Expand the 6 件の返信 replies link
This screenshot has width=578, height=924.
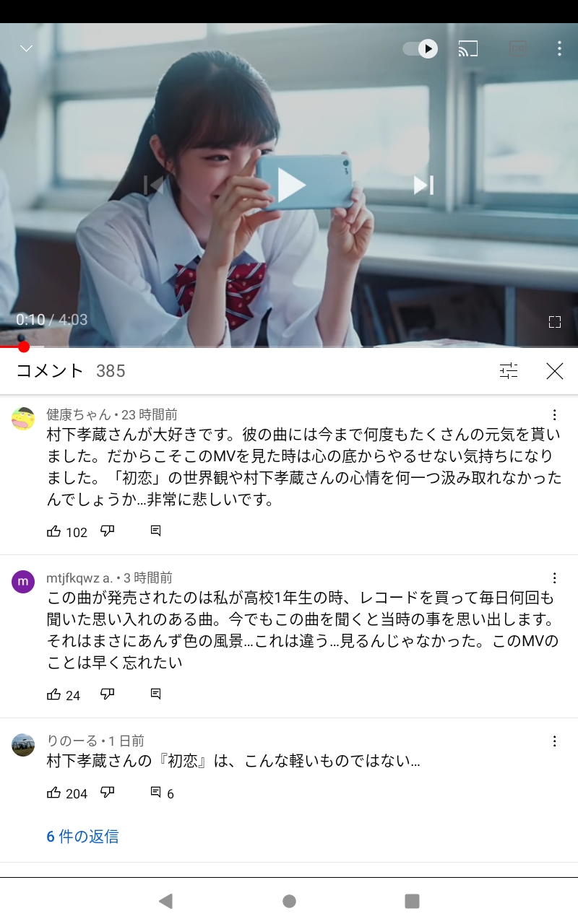(82, 837)
